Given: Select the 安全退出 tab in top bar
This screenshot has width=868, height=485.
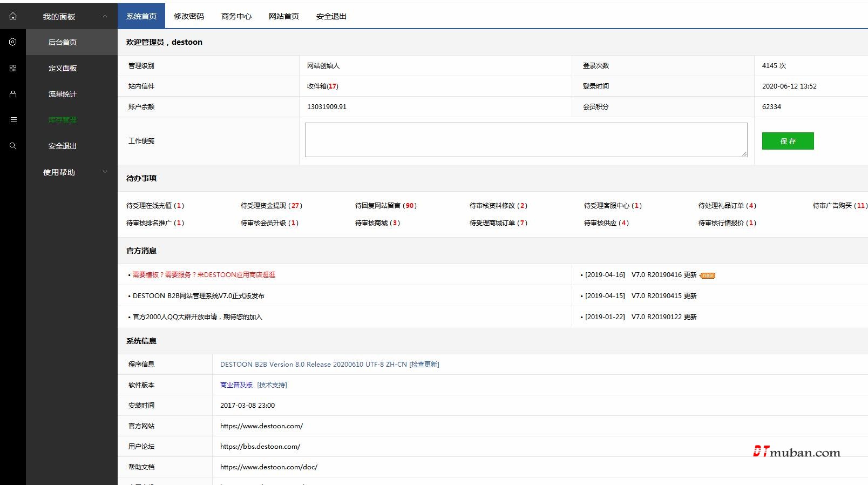Looking at the screenshot, I should click(x=331, y=16).
